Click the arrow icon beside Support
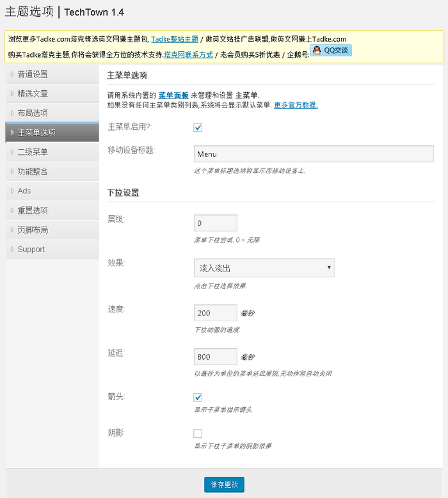 12,250
